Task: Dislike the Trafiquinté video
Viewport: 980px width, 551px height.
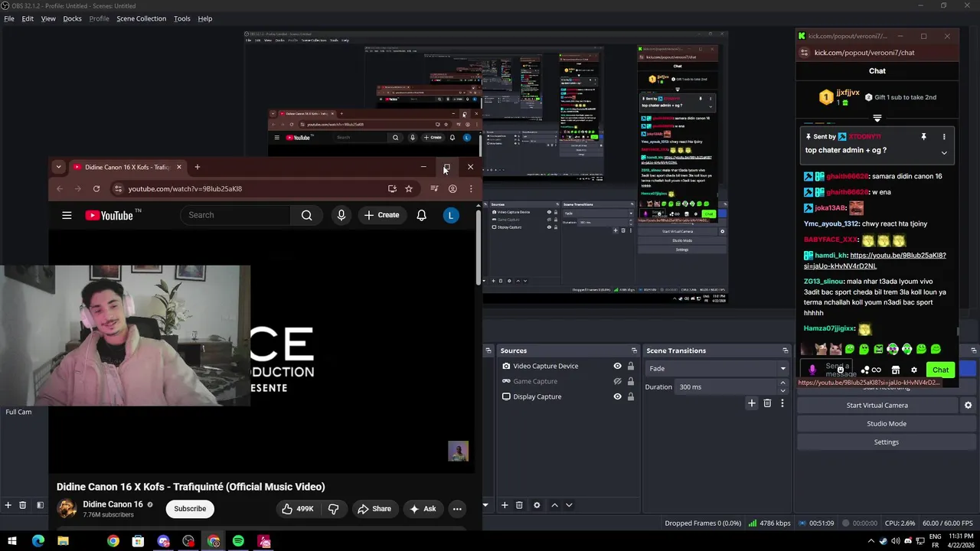Action: 333,509
